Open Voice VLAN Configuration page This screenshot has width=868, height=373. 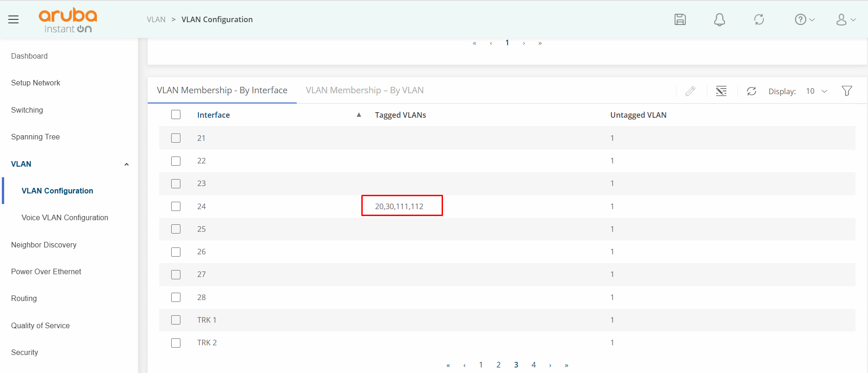coord(65,218)
